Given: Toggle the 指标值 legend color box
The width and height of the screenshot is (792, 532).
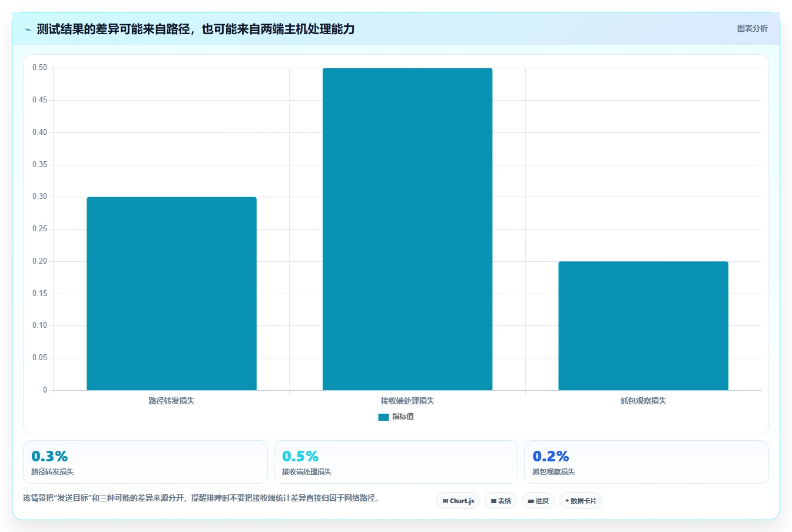Looking at the screenshot, I should point(383,417).
